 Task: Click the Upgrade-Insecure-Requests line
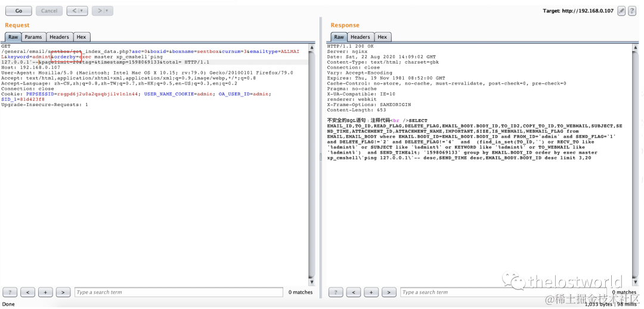(x=44, y=105)
